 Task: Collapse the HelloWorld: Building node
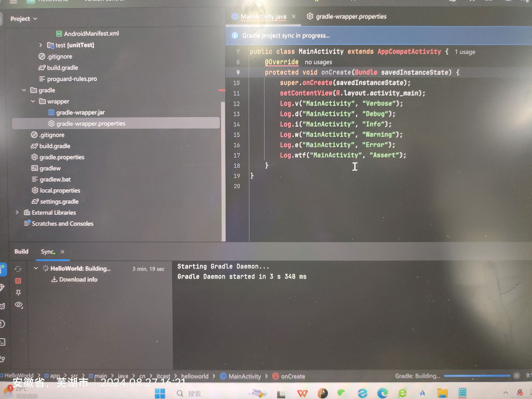click(36, 268)
